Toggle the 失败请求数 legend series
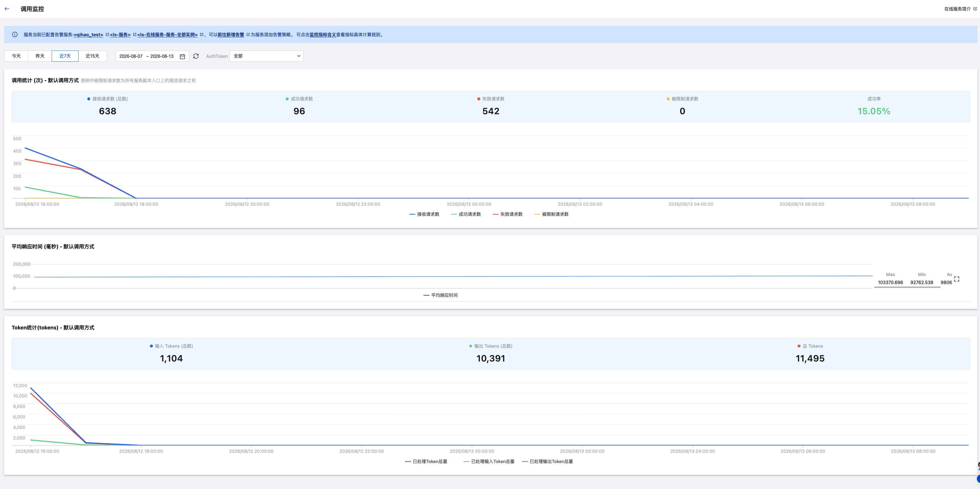This screenshot has height=489, width=980. [x=507, y=214]
